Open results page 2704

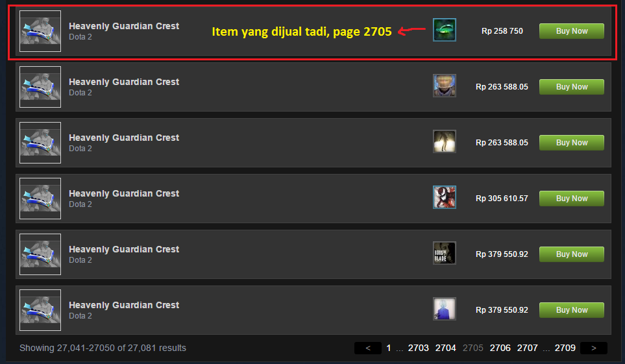445,348
